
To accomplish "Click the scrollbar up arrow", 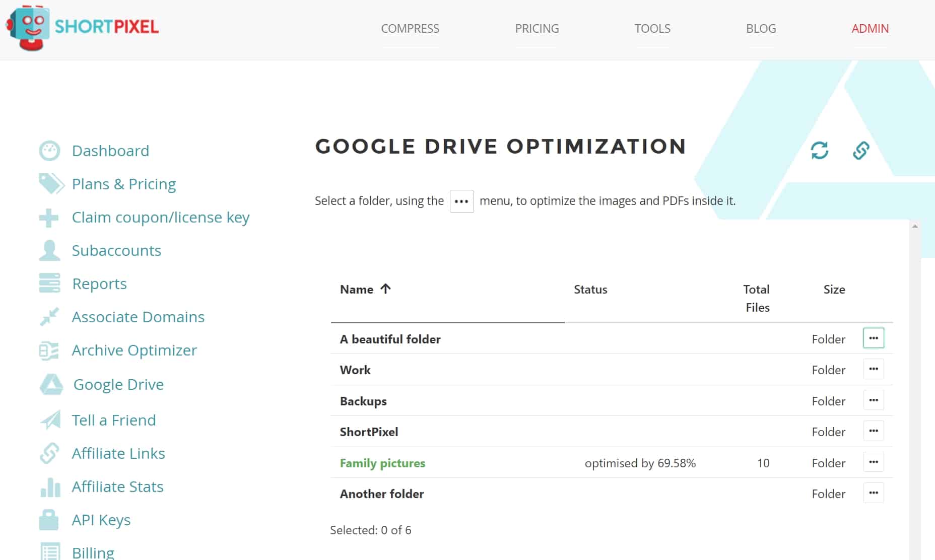I will [915, 226].
